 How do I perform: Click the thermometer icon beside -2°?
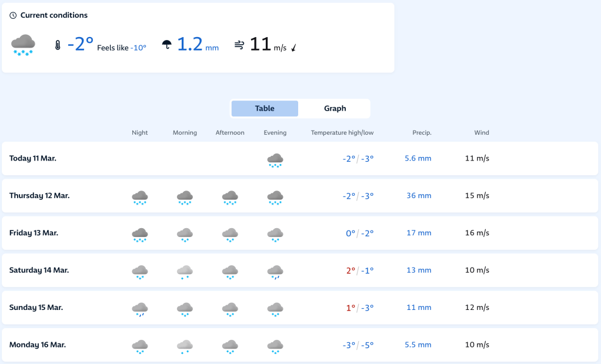[x=58, y=45]
